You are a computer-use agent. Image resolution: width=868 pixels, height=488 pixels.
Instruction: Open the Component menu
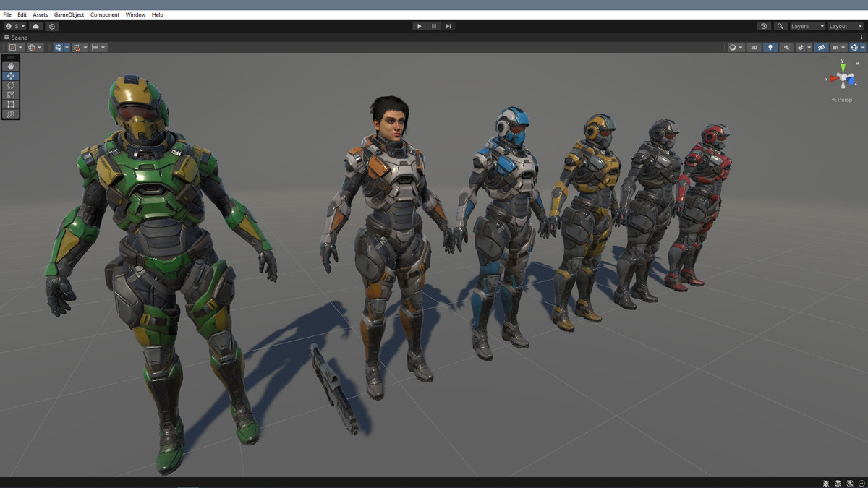(105, 14)
